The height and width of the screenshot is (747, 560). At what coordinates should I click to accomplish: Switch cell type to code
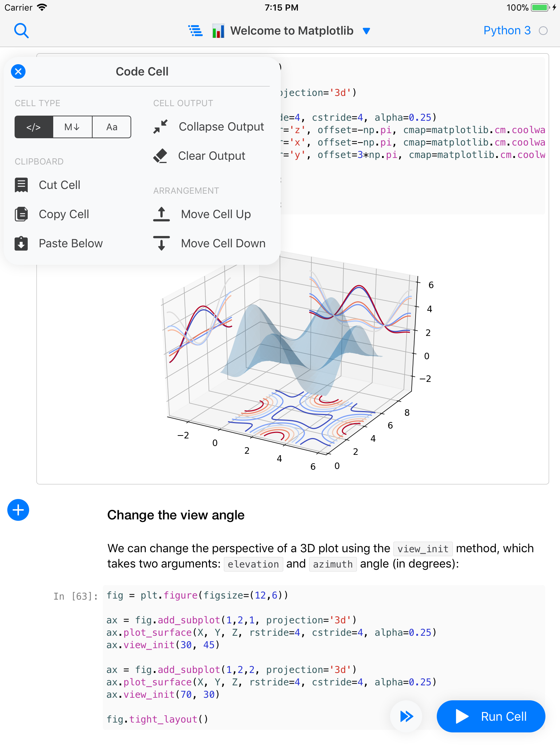coord(34,127)
